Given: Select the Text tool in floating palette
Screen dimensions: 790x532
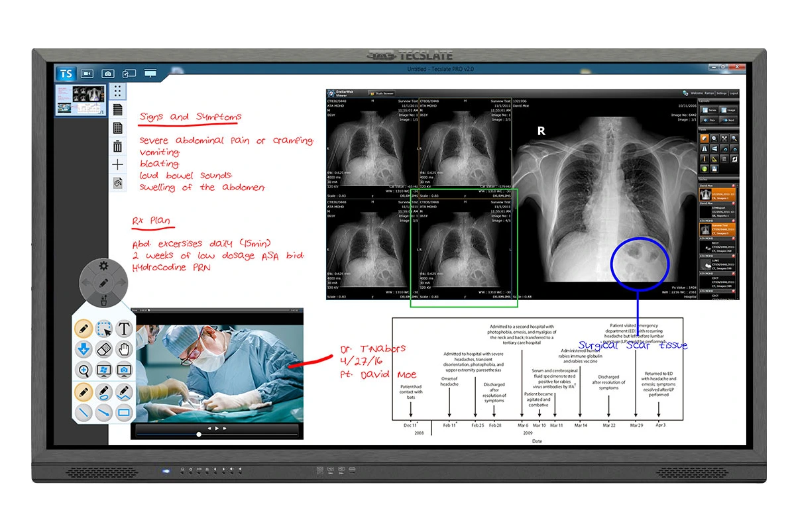Looking at the screenshot, I should (124, 327).
